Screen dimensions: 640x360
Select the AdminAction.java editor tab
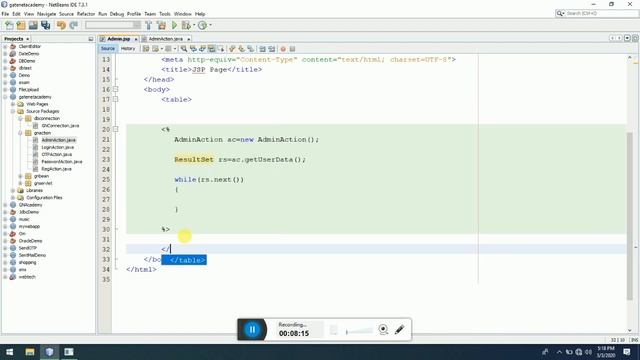point(165,39)
